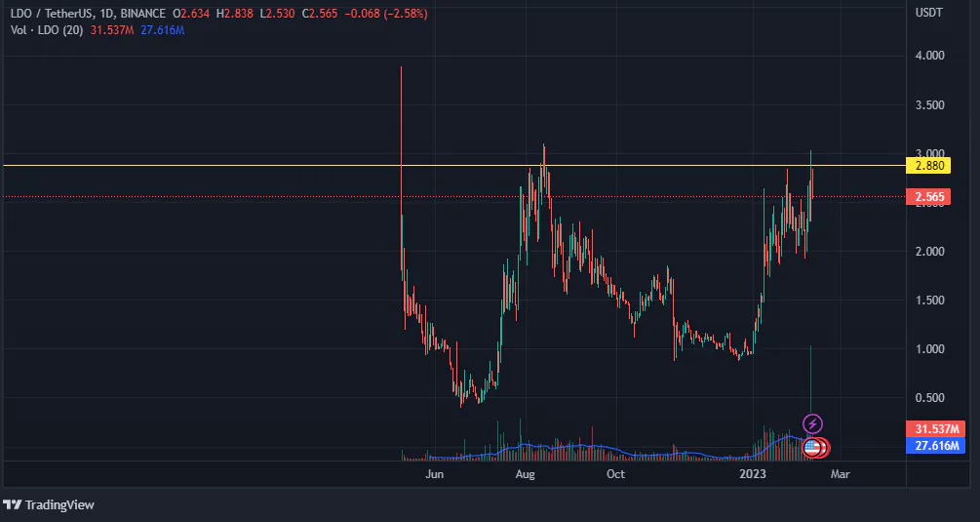Click the red 2.565 current price label

tap(928, 197)
